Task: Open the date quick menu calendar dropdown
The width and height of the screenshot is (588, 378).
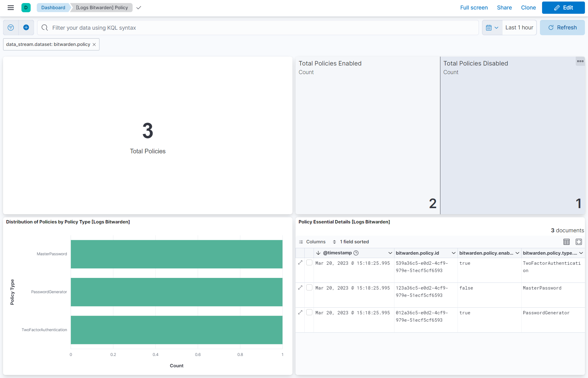Action: click(x=492, y=28)
